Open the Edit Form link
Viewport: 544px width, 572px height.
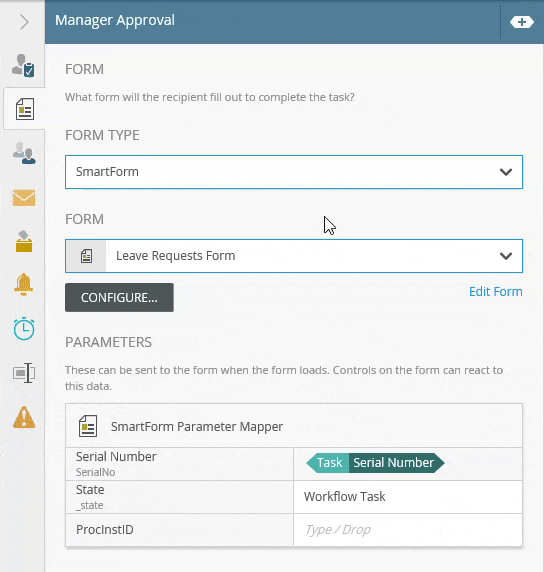click(x=495, y=291)
